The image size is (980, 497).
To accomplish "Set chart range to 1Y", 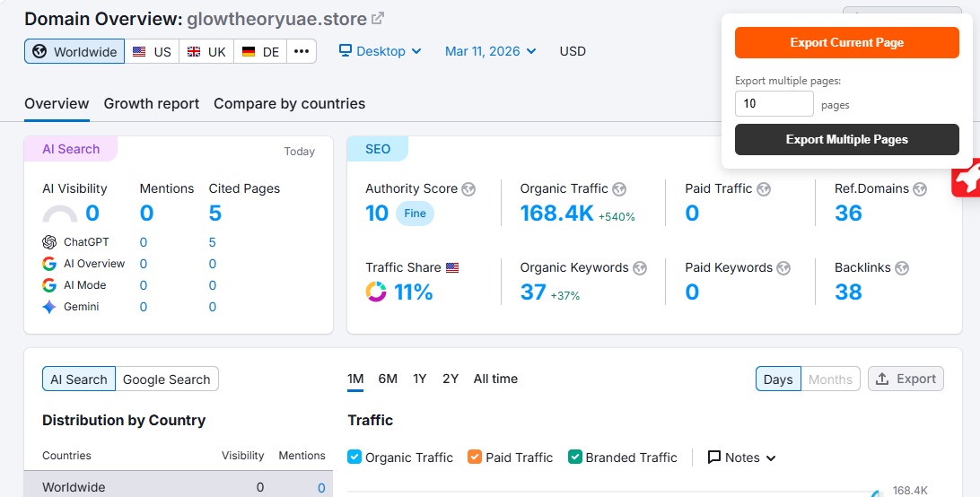I will (x=419, y=379).
